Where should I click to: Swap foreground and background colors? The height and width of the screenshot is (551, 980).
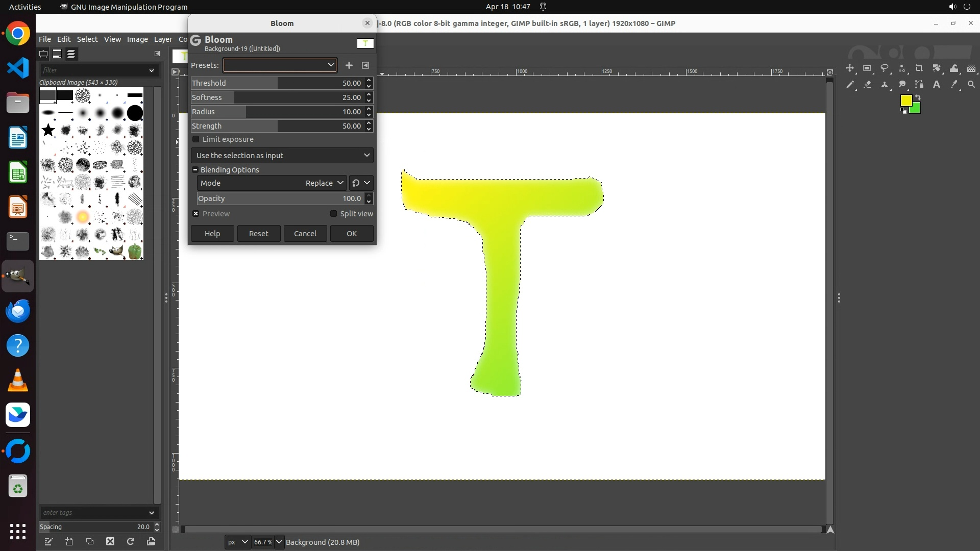pyautogui.click(x=917, y=97)
